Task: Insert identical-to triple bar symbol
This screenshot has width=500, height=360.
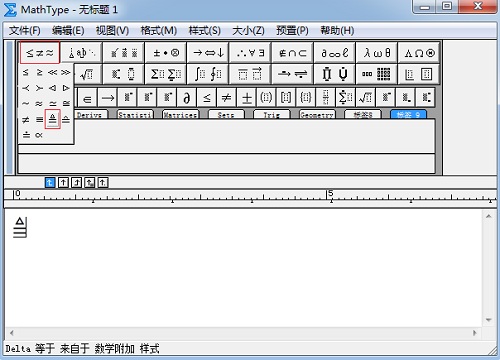Action: click(x=39, y=119)
